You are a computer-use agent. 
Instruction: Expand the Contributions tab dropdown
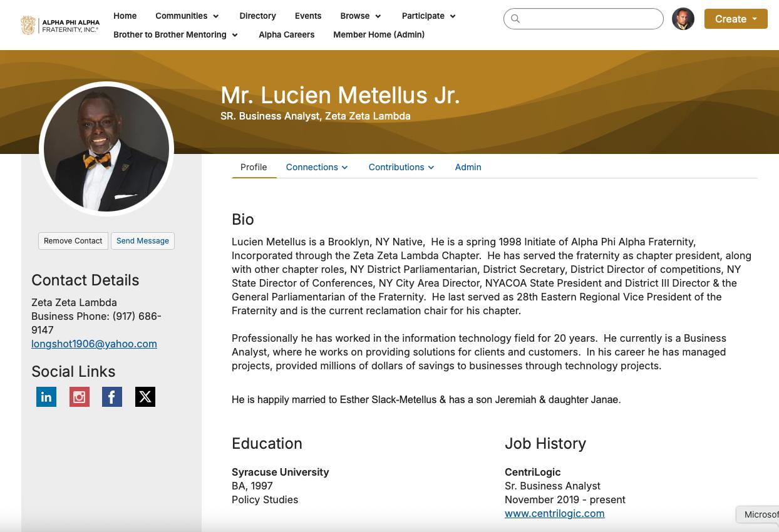[401, 167]
